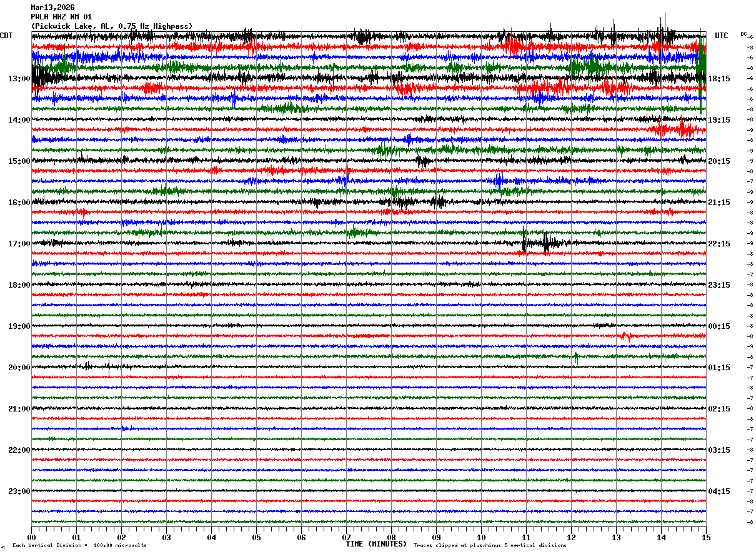Click minute tick label 10 on the time axis

click(481, 537)
